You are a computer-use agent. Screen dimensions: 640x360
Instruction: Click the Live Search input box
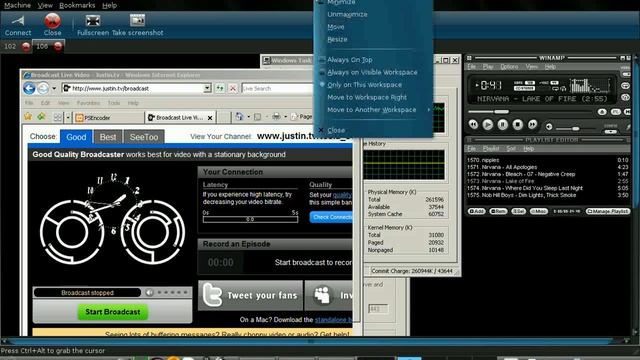(278, 88)
